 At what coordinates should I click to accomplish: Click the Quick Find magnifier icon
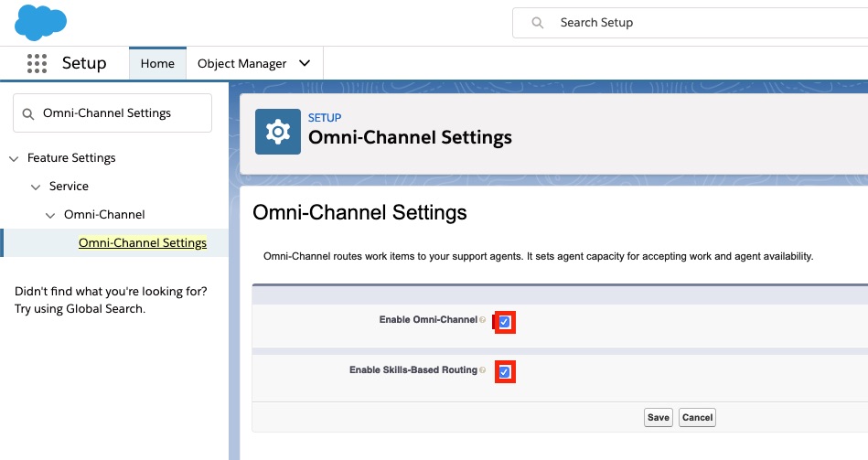(x=27, y=114)
